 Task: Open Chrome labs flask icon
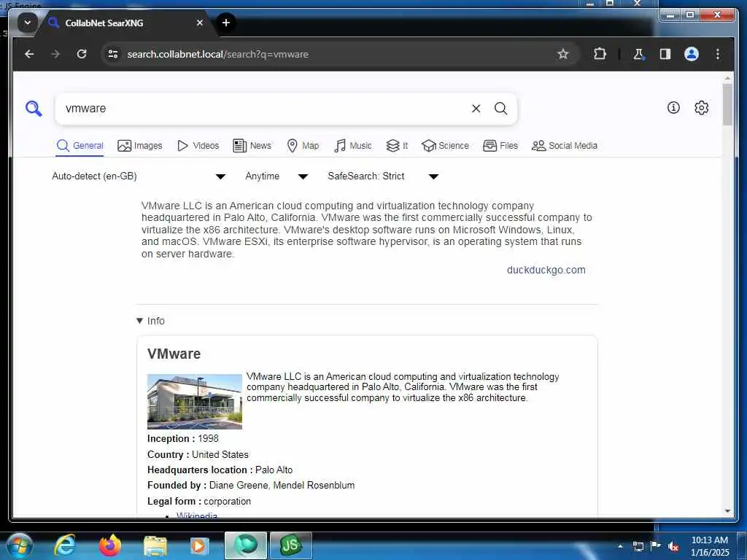click(x=638, y=54)
